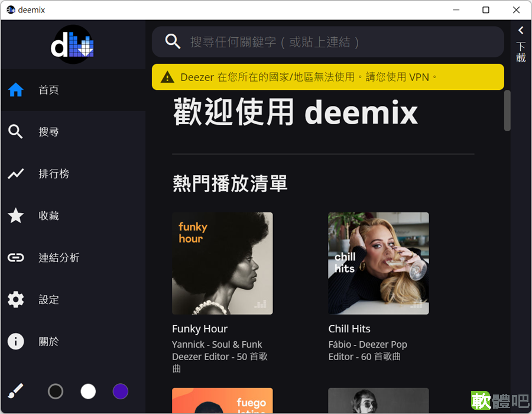Image resolution: width=532 pixels, height=414 pixels.
Task: Click the deemix icon in title bar
Action: (11, 10)
